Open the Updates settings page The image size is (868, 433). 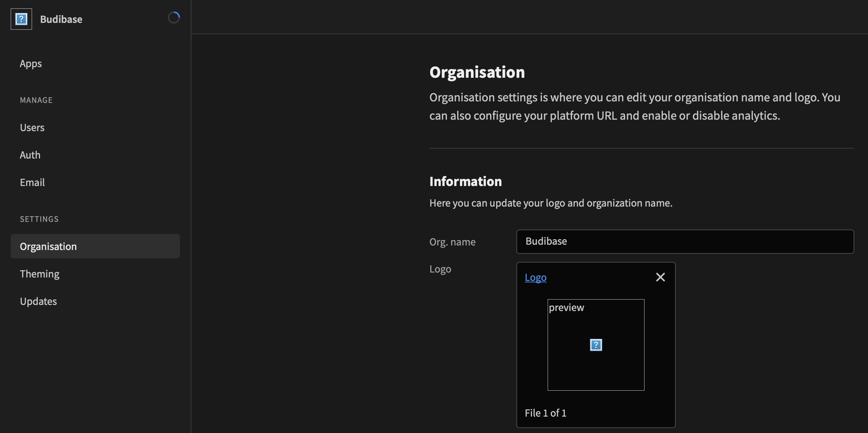38,301
